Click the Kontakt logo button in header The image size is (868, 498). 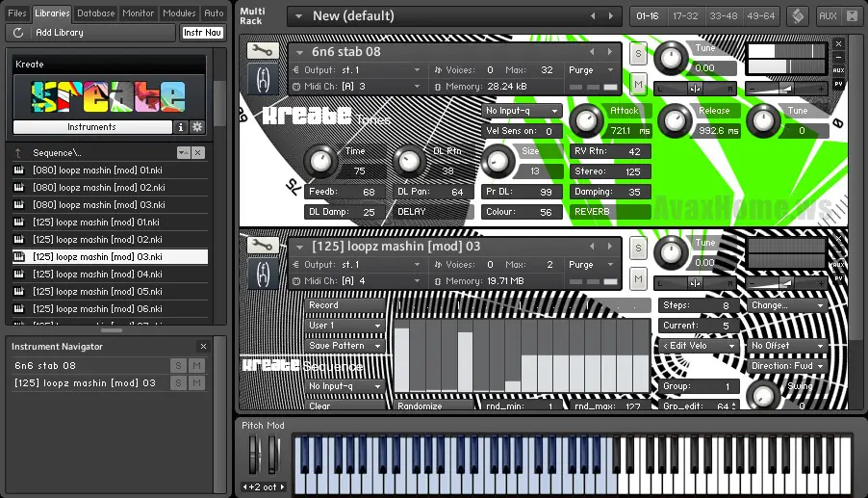(x=798, y=16)
